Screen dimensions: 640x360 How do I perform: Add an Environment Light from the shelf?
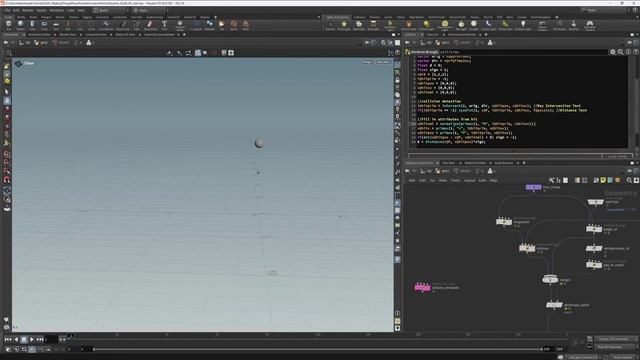(x=445, y=25)
